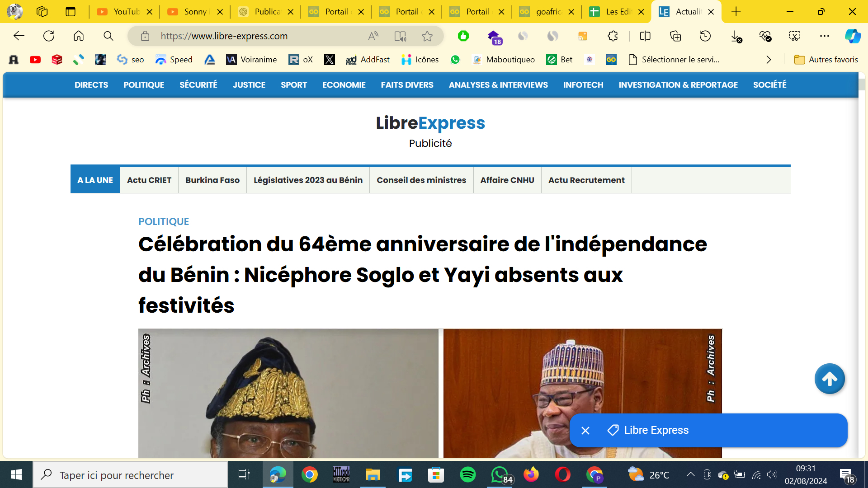Open the Conseil des ministres tab
This screenshot has height=488, width=868.
click(421, 180)
